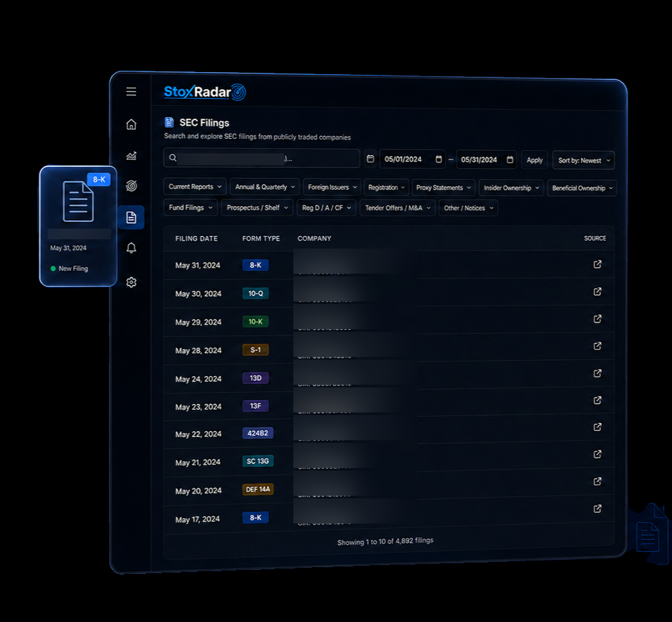
Task: Expand Current Reports filter dropdown
Action: point(195,186)
